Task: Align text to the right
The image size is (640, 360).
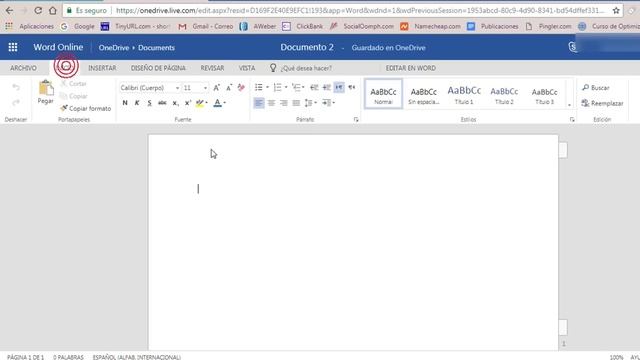Action: (x=284, y=103)
